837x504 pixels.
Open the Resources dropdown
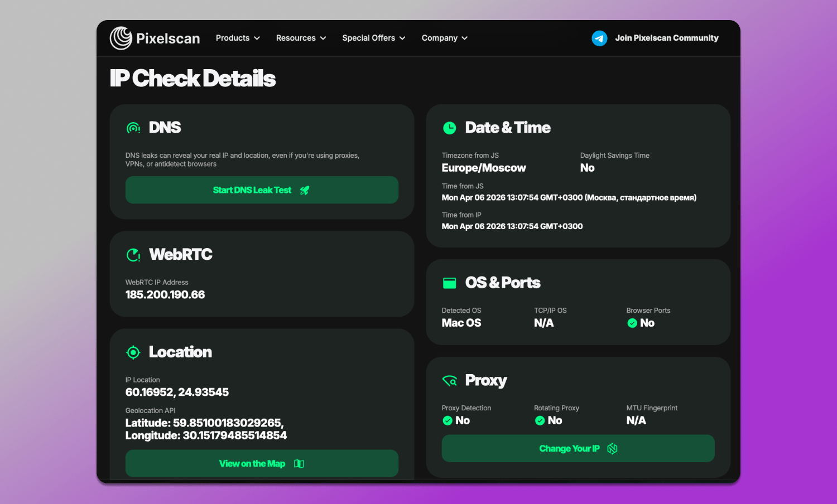[x=301, y=38]
